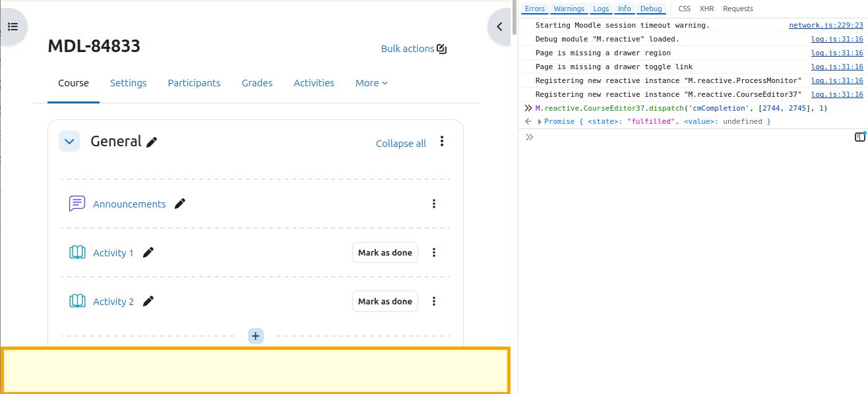Image resolution: width=868 pixels, height=394 pixels.
Task: Switch to the Course tab
Action: tap(73, 83)
